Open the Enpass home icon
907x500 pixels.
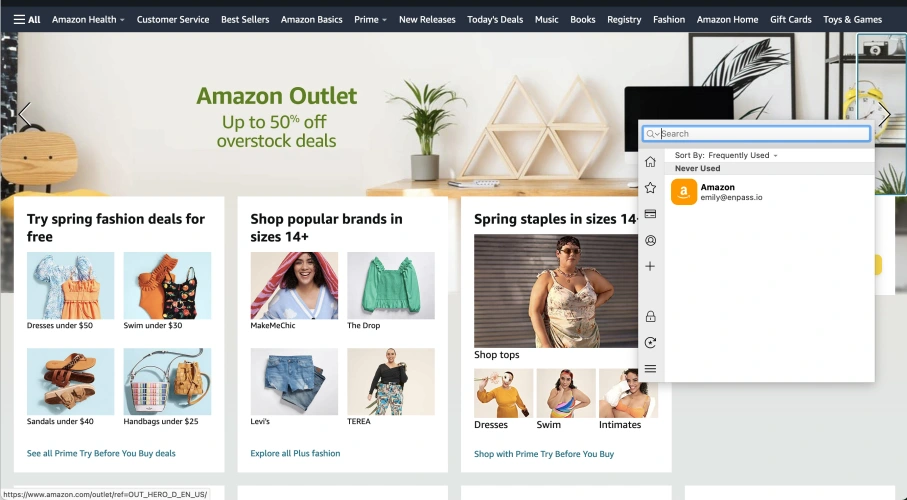650,162
